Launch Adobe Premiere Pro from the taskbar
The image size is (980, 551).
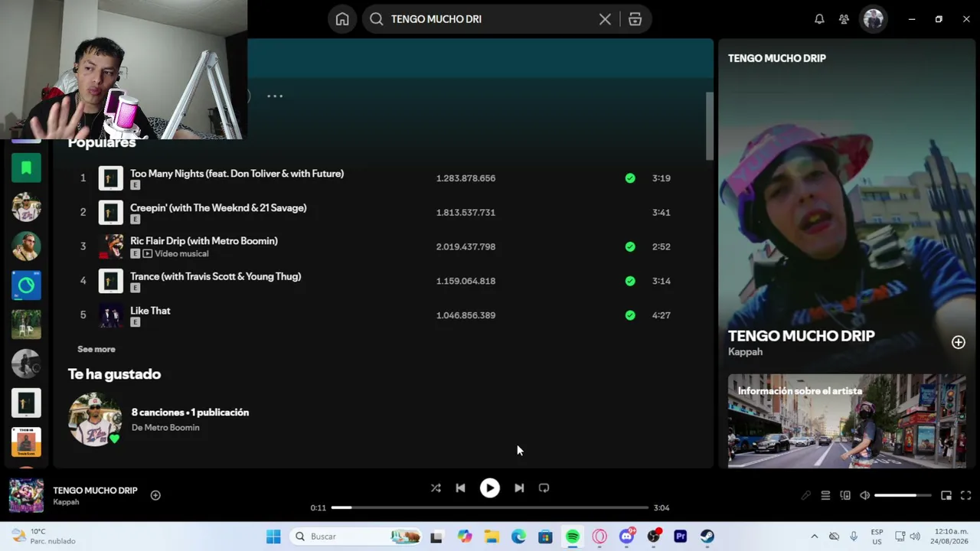coord(681,536)
